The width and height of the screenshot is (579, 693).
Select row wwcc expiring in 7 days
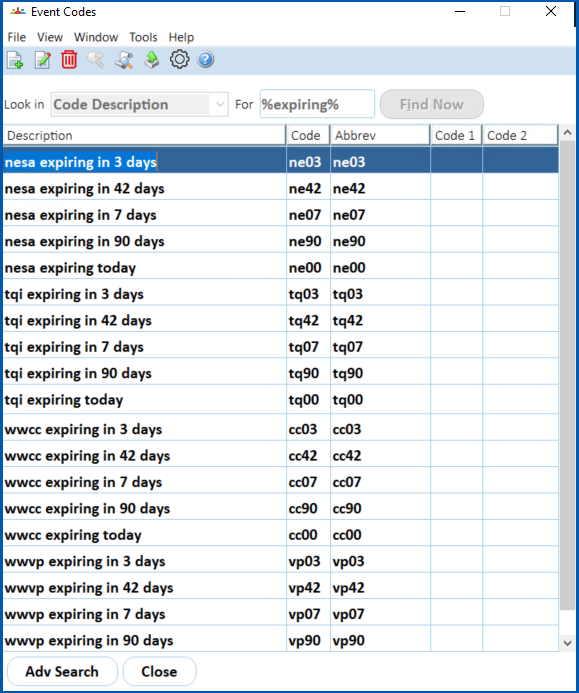tap(281, 480)
